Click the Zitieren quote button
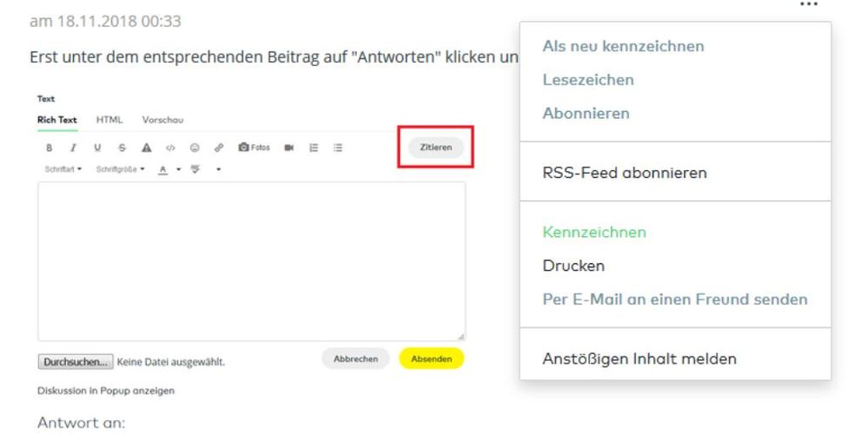868x447 pixels. click(x=436, y=148)
